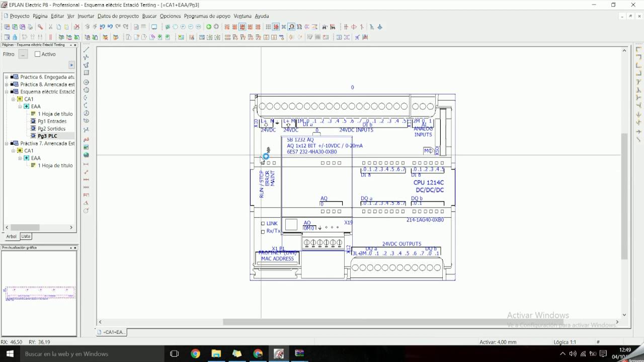Screen dimensions: 644x362
Task: Click the corner connection icon at top right
Action: point(638,49)
